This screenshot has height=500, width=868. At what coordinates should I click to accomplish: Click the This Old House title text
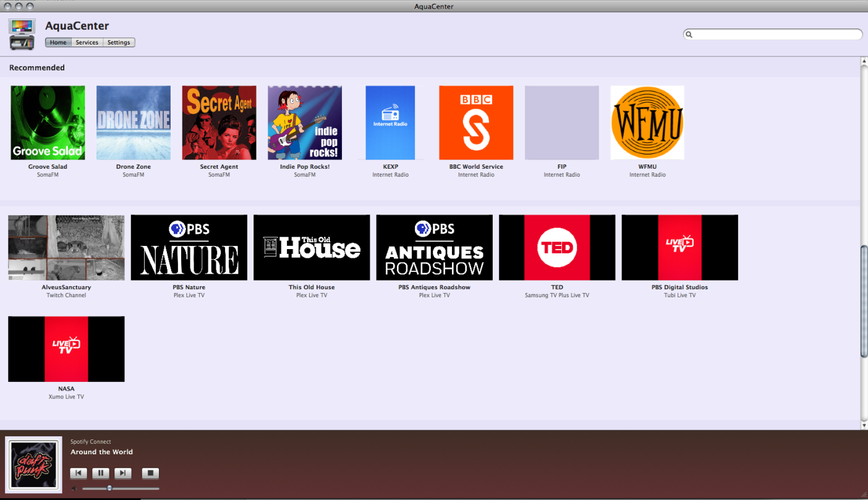pos(312,287)
